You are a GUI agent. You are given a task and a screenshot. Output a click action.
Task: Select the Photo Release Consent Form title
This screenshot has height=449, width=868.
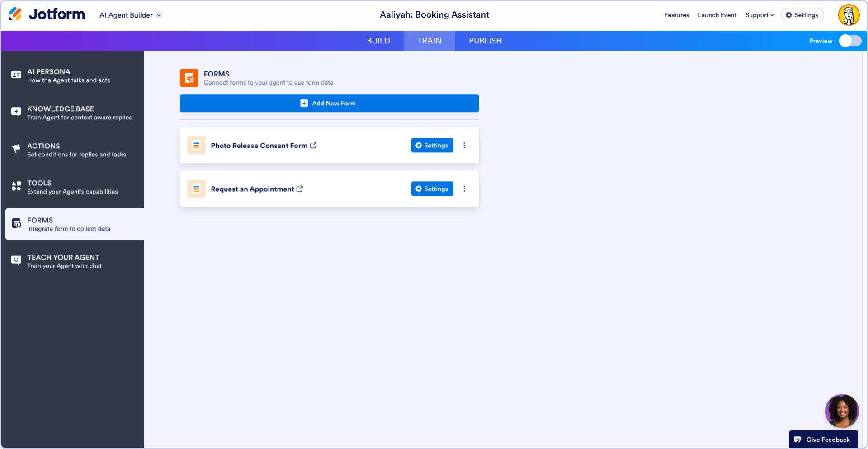click(x=259, y=146)
